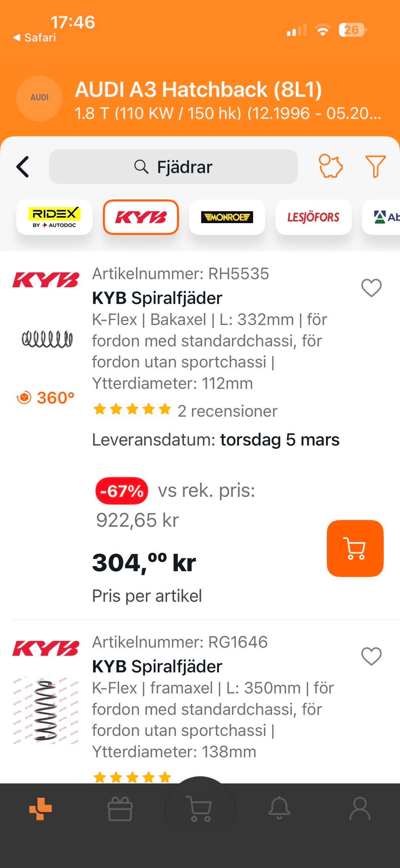
Task: Open the piggy bank savings icon
Action: pos(330,166)
